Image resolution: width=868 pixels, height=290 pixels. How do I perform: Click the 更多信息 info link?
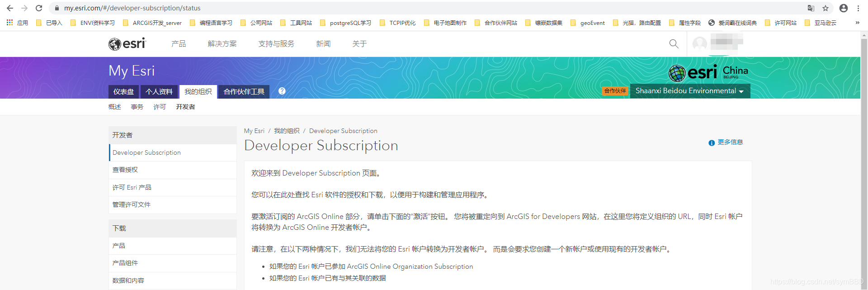[726, 142]
